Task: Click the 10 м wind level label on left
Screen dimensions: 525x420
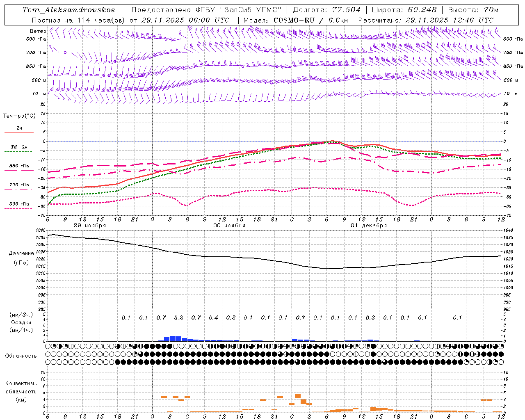Action: (x=39, y=94)
